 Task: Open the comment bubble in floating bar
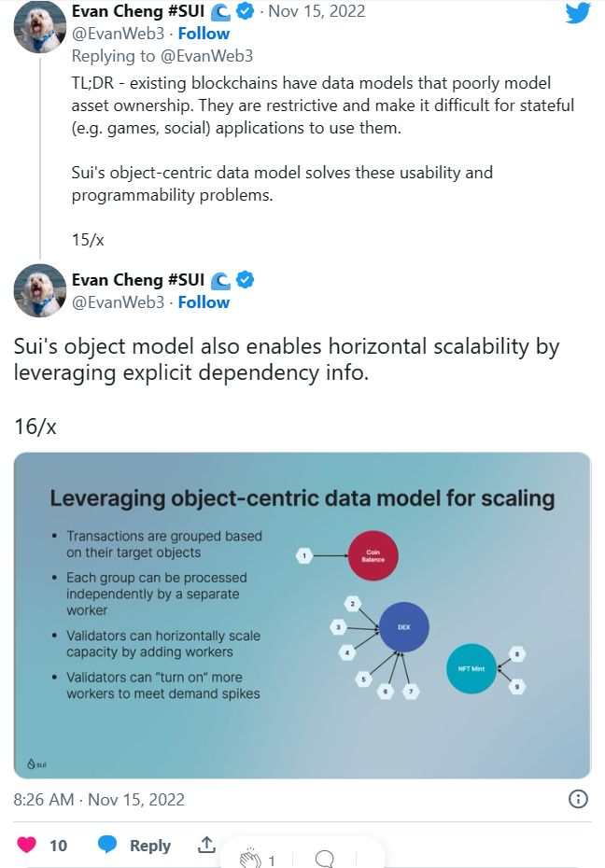[x=325, y=860]
